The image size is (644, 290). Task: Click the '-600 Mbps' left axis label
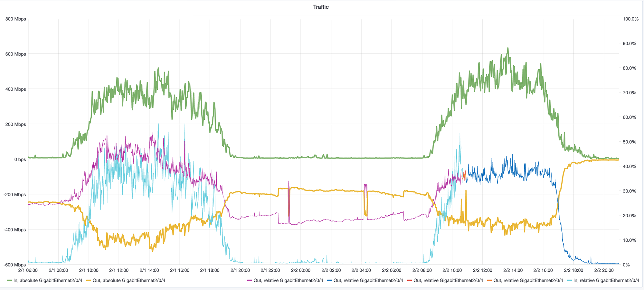tap(15, 265)
